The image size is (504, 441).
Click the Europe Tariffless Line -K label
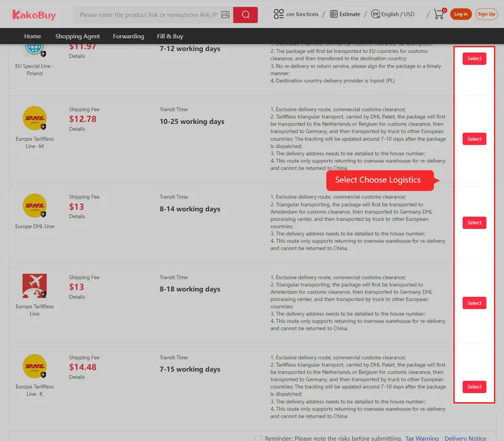tap(34, 390)
